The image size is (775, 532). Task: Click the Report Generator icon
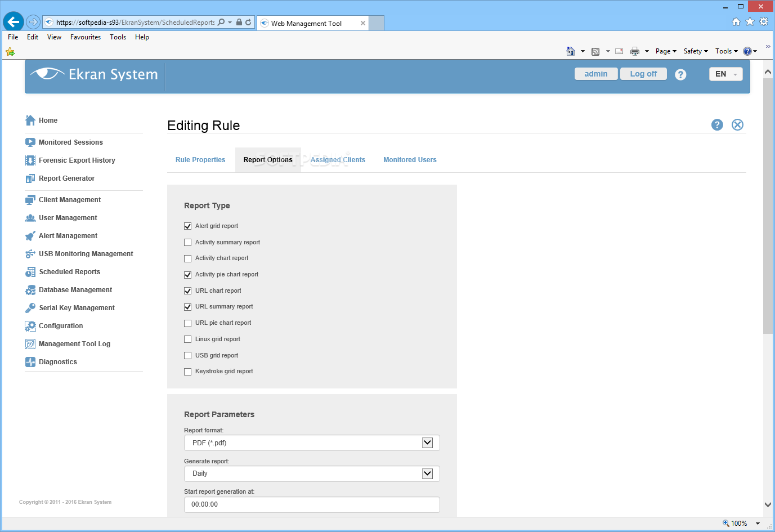point(30,178)
